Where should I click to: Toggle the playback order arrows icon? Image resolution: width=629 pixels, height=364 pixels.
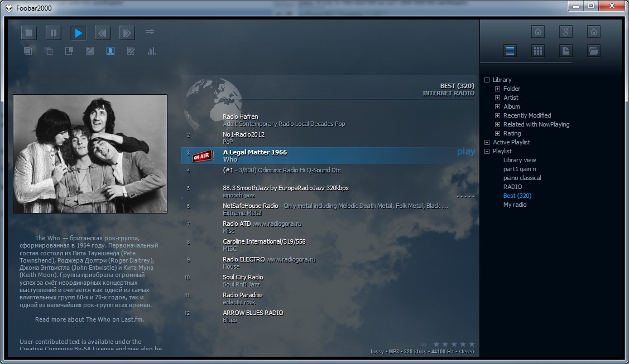[x=150, y=32]
